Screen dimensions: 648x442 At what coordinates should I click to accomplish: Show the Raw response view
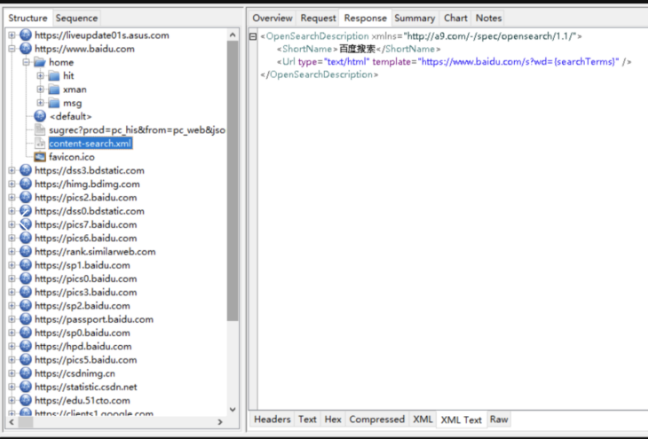coord(499,419)
